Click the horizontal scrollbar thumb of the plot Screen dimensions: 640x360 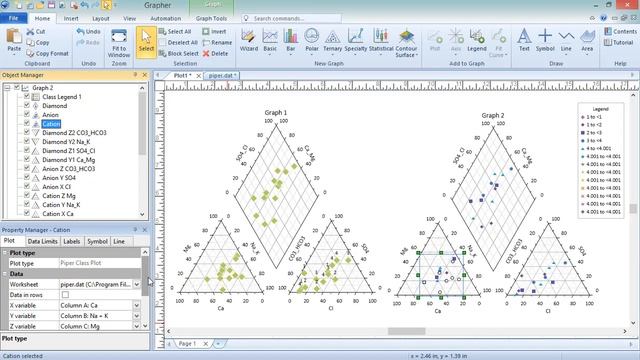tap(407, 331)
